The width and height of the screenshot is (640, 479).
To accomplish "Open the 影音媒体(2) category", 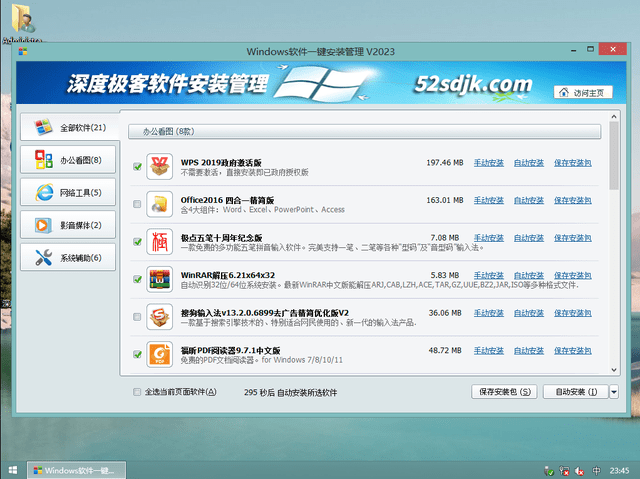I will coord(68,225).
